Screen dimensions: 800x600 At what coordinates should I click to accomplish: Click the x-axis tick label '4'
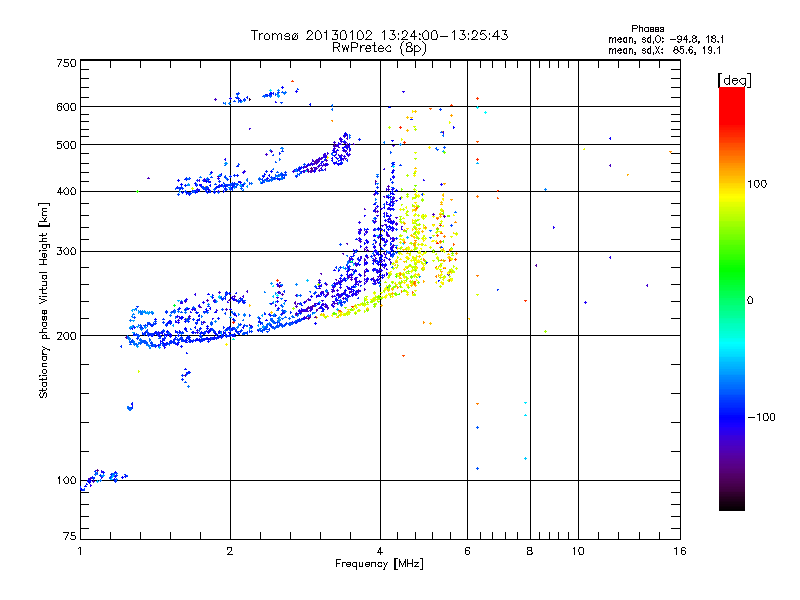pyautogui.click(x=380, y=551)
